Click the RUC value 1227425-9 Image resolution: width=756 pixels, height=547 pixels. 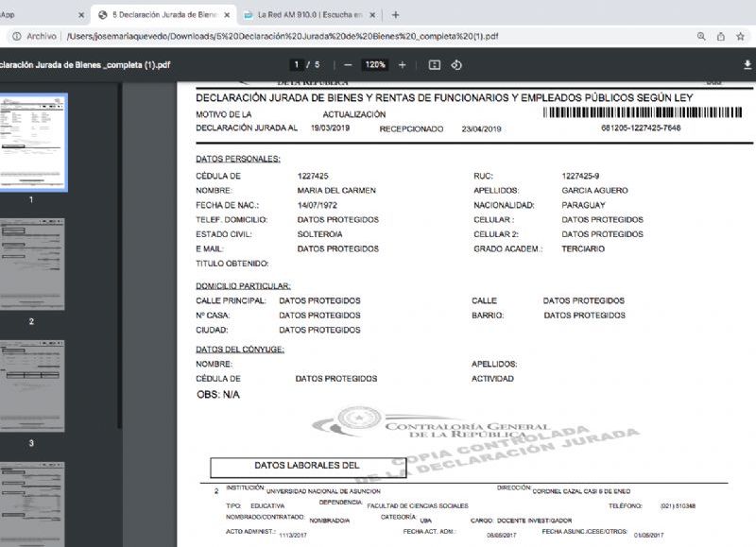[580, 176]
